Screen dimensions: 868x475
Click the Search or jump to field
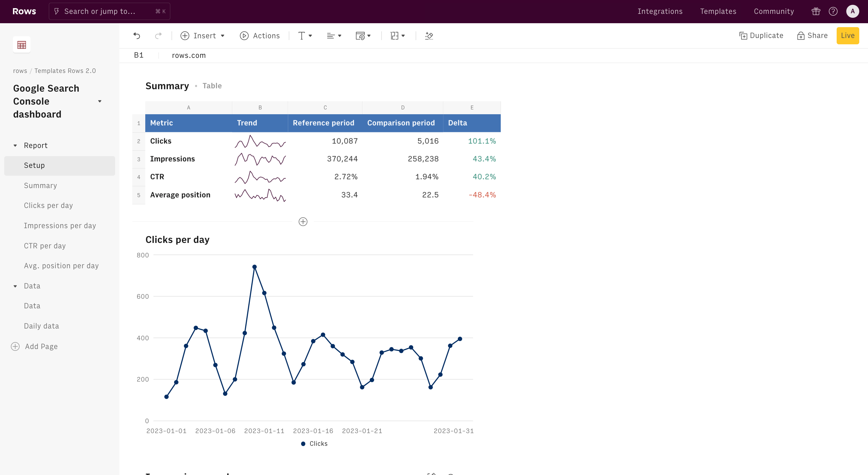point(109,11)
